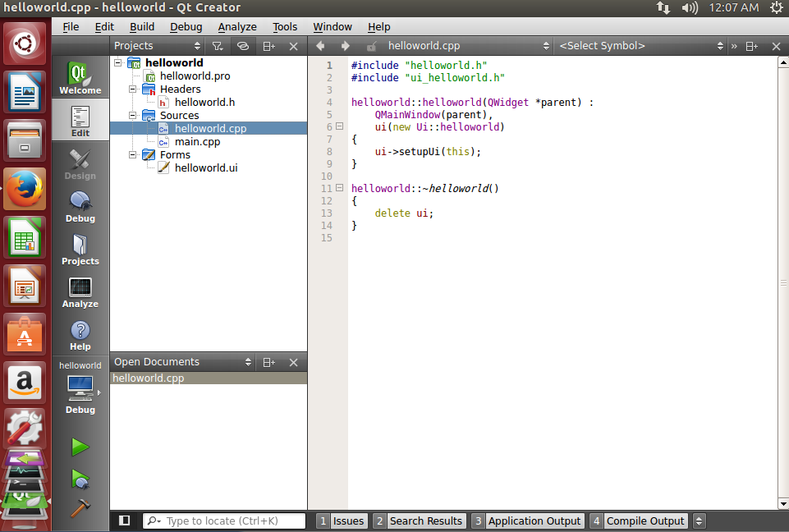The width and height of the screenshot is (789, 532).
Task: Collapse the Sources folder
Action: pyautogui.click(x=132, y=115)
